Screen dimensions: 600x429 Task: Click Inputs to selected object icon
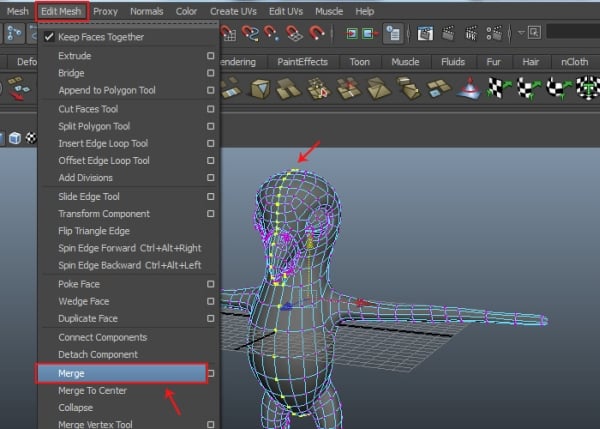point(351,34)
